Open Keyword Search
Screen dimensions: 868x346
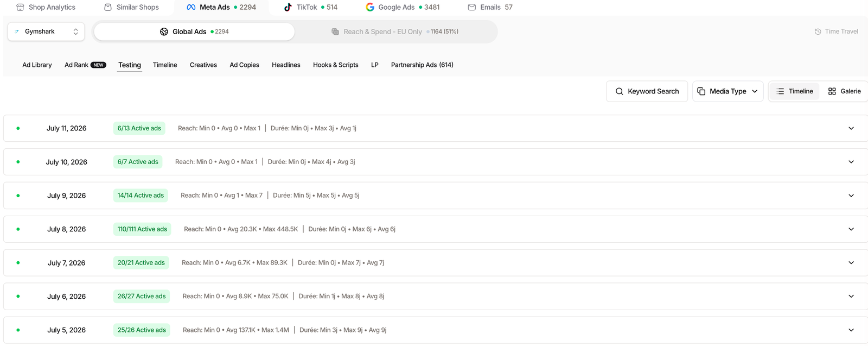tap(647, 91)
